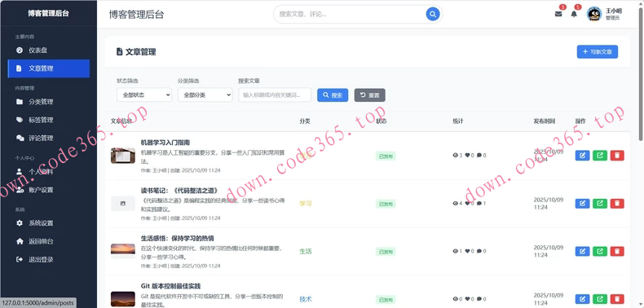Delete the Git 版本控制最佳实践 article
644x308 pixels.
tap(617, 299)
